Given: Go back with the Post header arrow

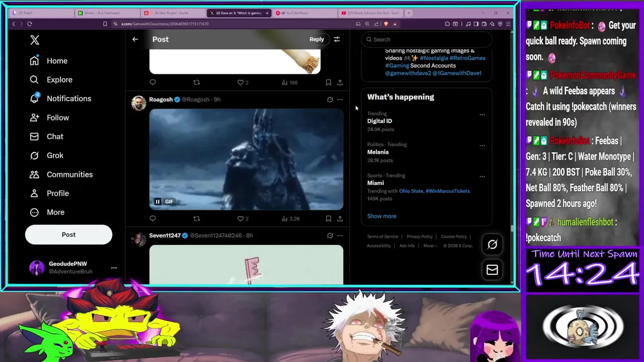Looking at the screenshot, I should (x=135, y=39).
